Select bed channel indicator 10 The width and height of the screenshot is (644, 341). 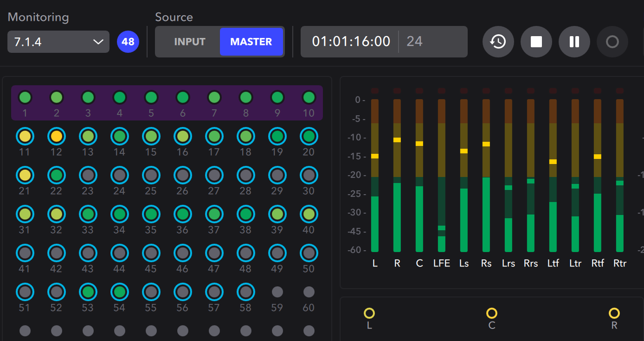pos(309,97)
